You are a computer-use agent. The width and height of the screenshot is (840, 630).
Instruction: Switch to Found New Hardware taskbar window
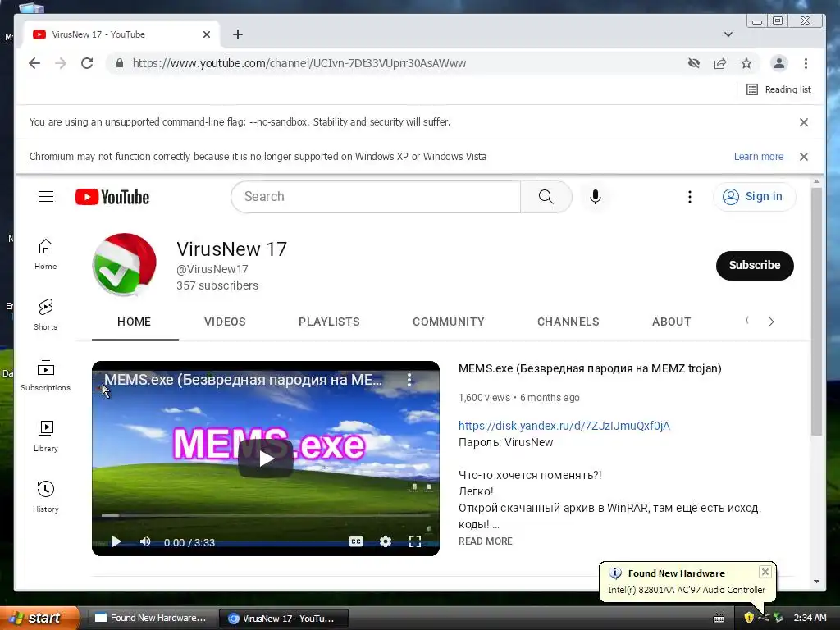point(151,619)
